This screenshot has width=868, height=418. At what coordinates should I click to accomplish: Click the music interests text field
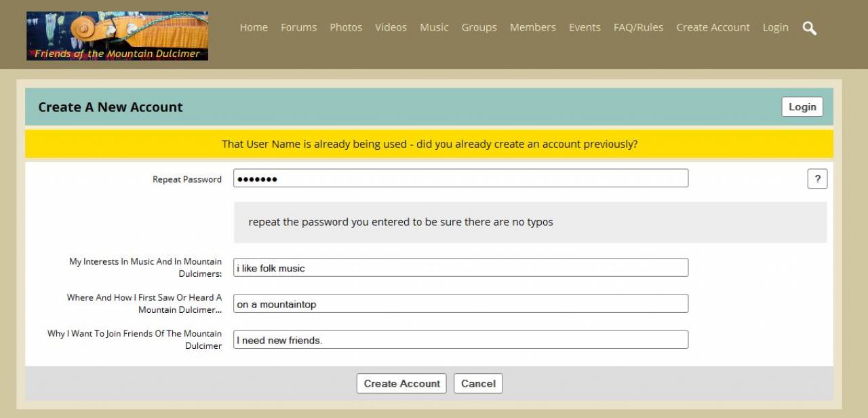click(x=460, y=267)
